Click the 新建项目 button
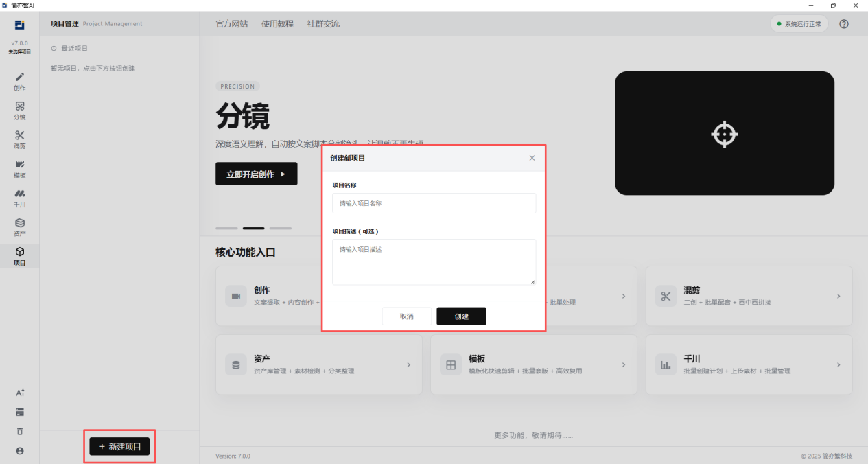 (119, 446)
